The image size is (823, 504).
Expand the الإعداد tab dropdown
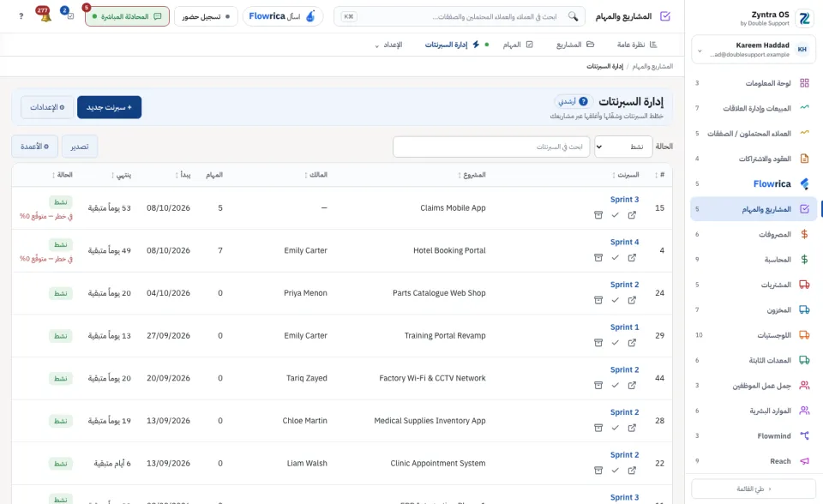[388, 45]
